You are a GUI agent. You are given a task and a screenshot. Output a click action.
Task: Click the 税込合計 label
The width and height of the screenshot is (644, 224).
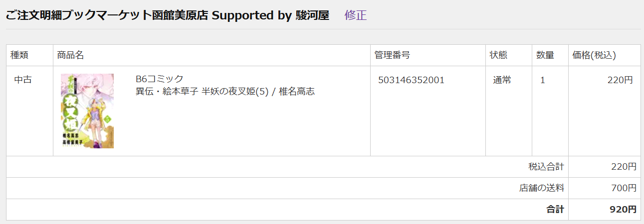(x=546, y=167)
